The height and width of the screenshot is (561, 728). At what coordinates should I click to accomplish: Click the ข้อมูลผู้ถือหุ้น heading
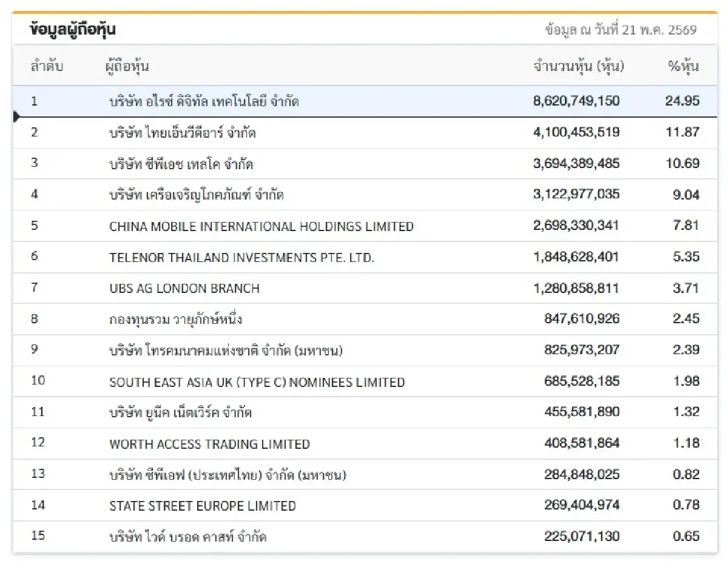pos(73,29)
